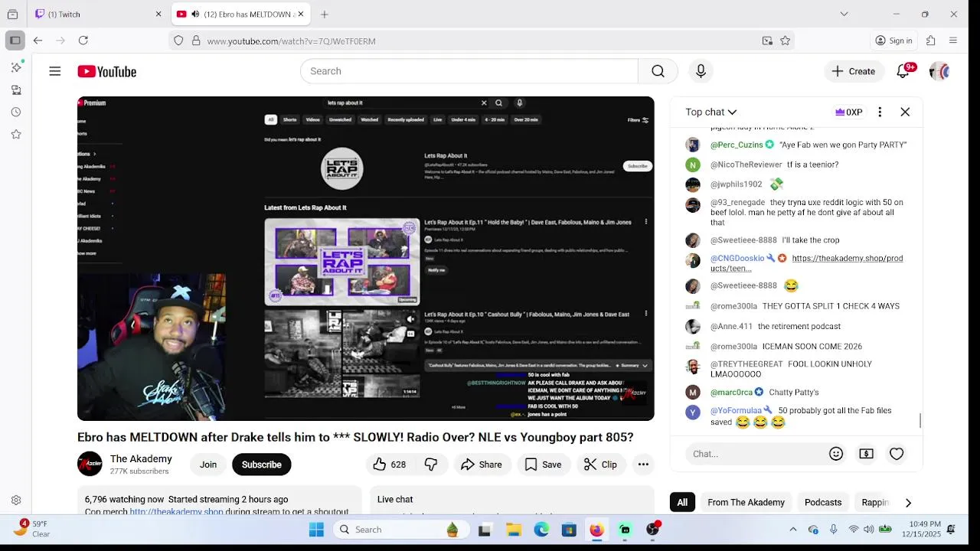
Task: Click the Join channel button
Action: [208, 465]
